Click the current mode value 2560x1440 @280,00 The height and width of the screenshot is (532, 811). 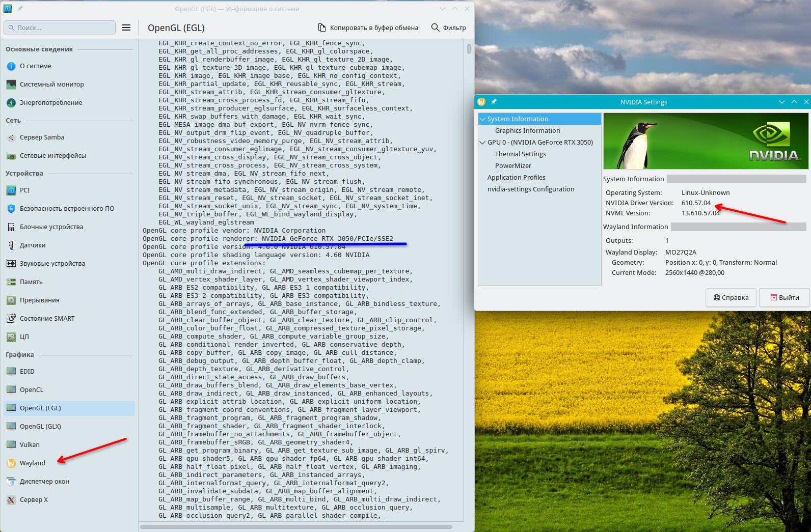click(x=695, y=273)
